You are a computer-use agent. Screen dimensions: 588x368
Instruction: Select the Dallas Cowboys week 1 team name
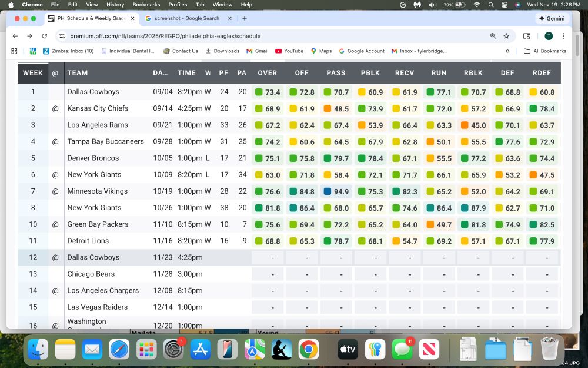click(x=93, y=92)
